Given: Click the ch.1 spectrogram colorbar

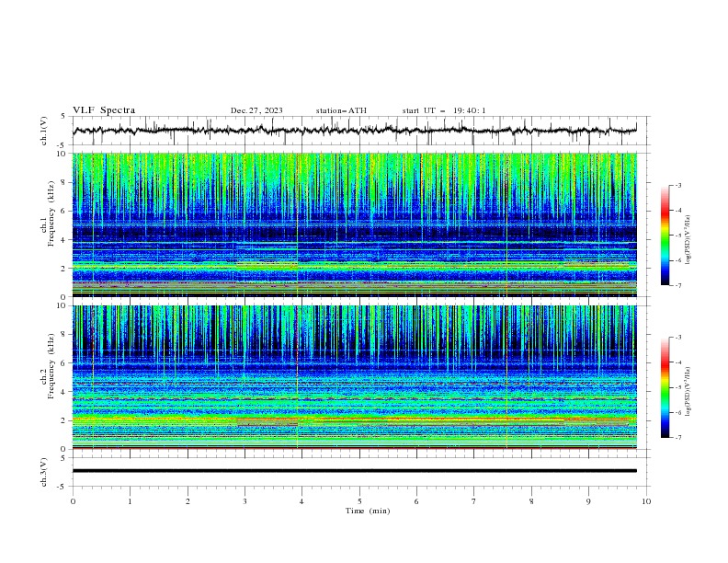Looking at the screenshot, I should pyautogui.click(x=665, y=235).
